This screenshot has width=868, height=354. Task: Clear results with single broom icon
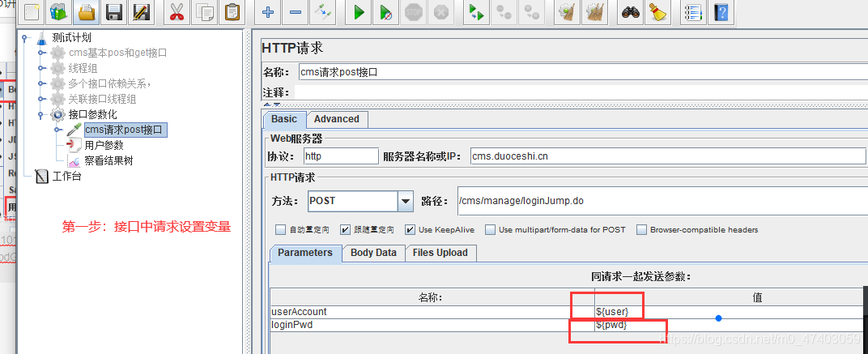(x=568, y=11)
